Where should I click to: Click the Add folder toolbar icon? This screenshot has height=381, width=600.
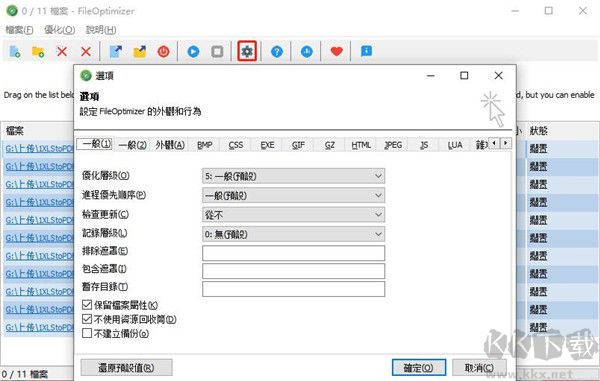point(38,51)
